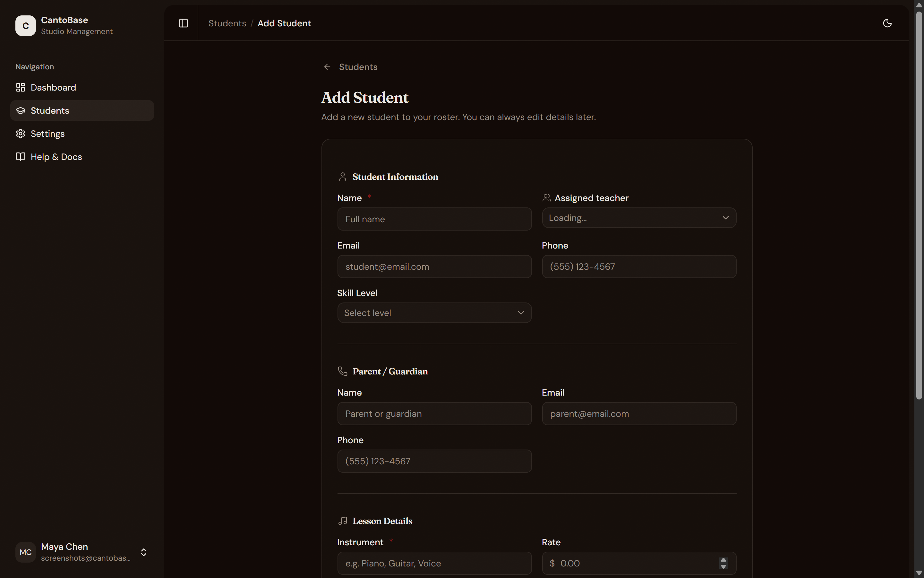This screenshot has width=924, height=578.
Task: Switch theme with the moon icon
Action: point(887,23)
